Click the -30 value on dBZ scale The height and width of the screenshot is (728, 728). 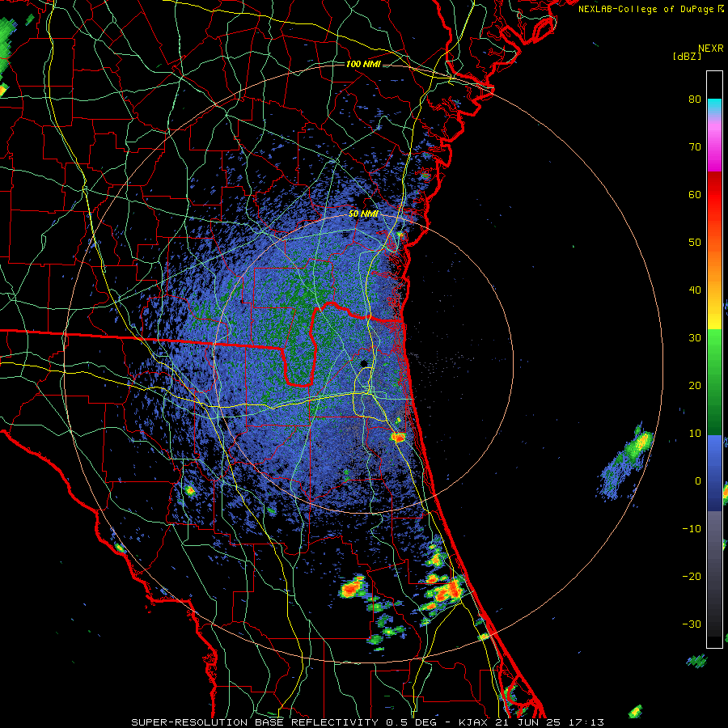[x=692, y=624]
